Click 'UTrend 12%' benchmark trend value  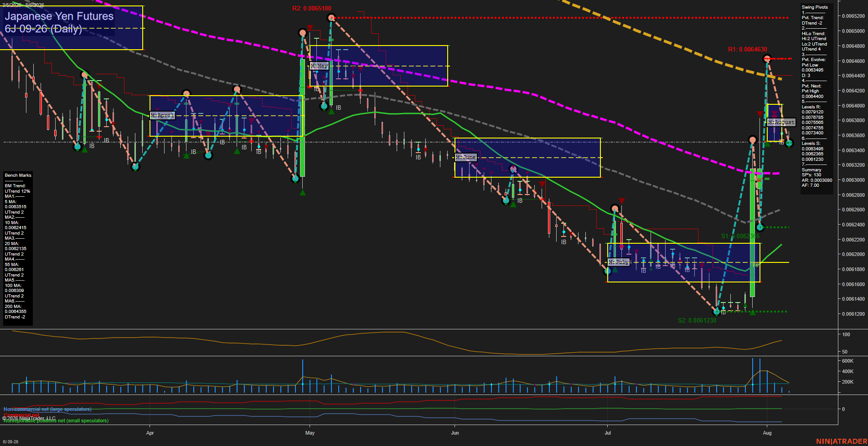coord(17,191)
